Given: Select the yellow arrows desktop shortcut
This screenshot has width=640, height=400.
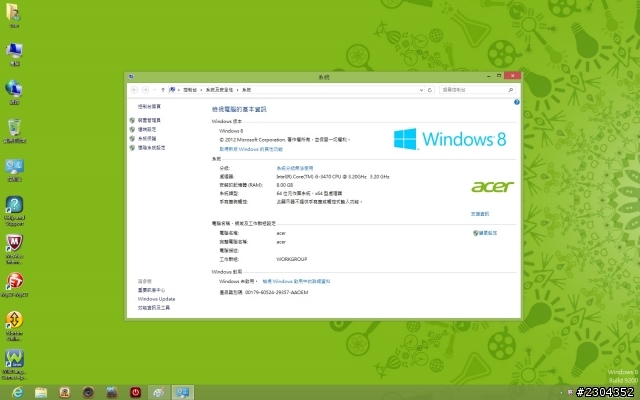Looking at the screenshot, I should point(14,320).
